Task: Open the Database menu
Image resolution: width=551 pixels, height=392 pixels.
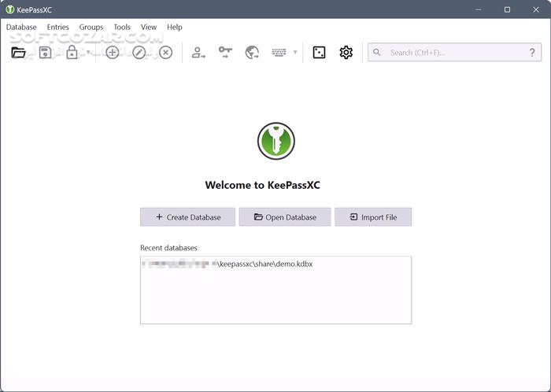Action: click(x=21, y=27)
